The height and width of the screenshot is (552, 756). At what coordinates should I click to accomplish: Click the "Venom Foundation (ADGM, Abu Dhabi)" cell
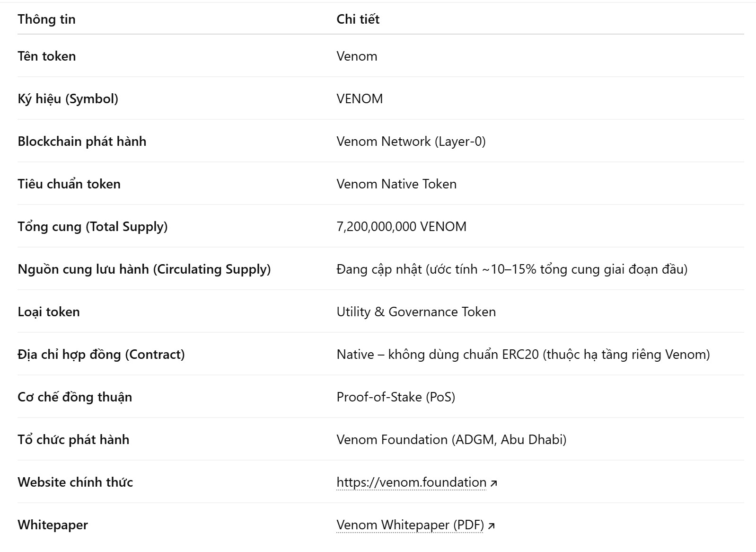pos(451,439)
